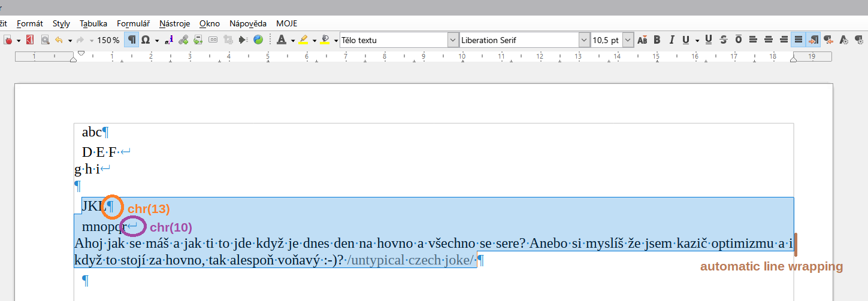The image size is (868, 301).
Task: Click the 150 % zoom value
Action: (108, 40)
